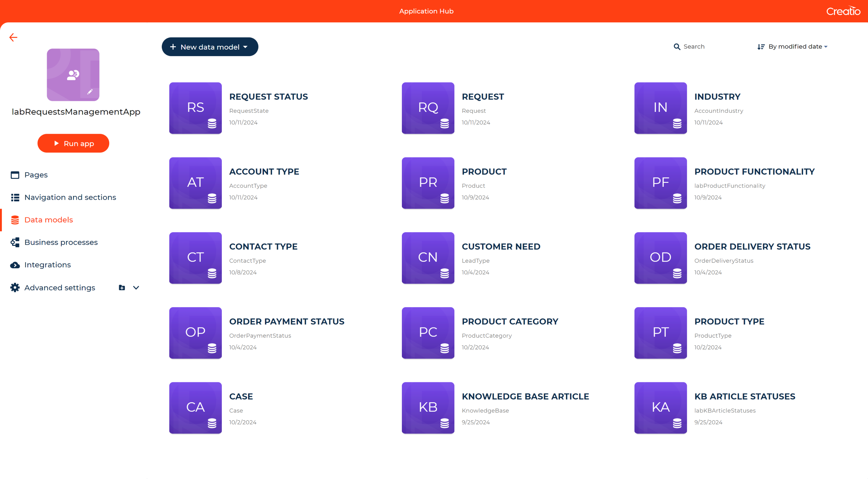Screen dimensions: 868x479
Task: Click the Business processes icon
Action: click(x=15, y=242)
